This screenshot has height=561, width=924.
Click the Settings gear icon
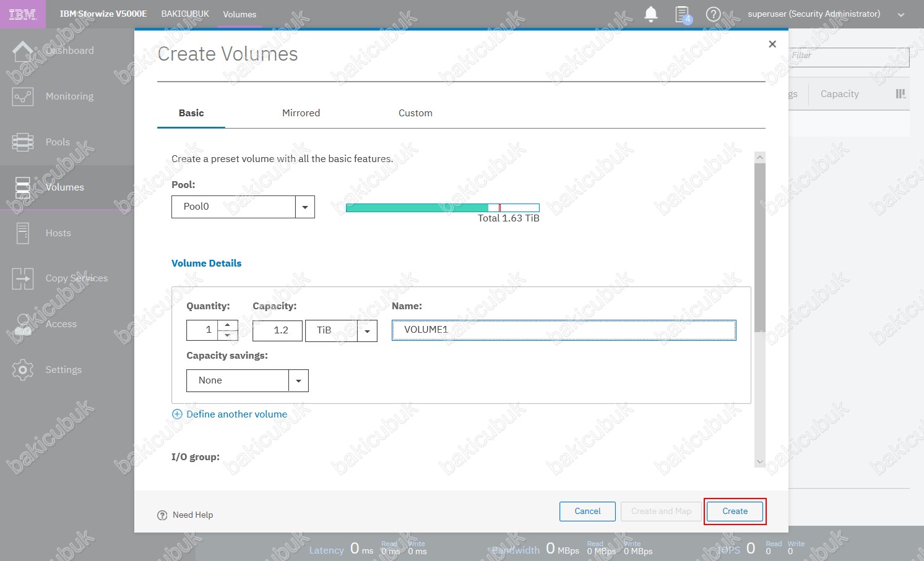tap(23, 370)
